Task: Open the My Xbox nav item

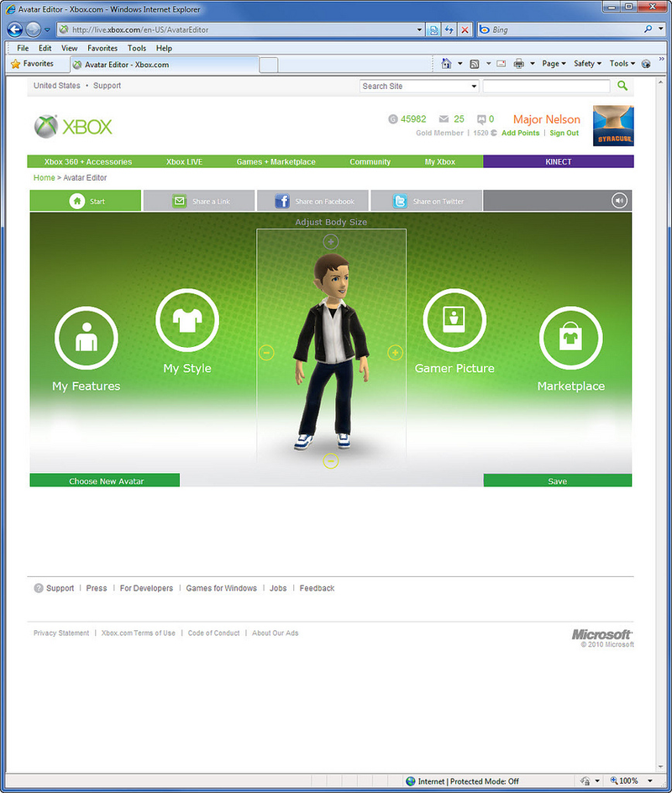Action: click(x=440, y=162)
